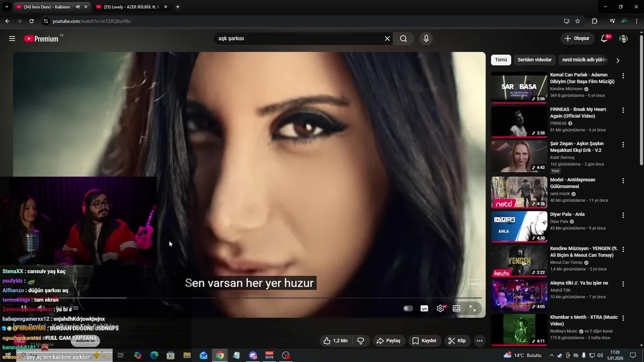Open the YouTube guide hamburger menu
644x362 pixels.
[x=12, y=39]
